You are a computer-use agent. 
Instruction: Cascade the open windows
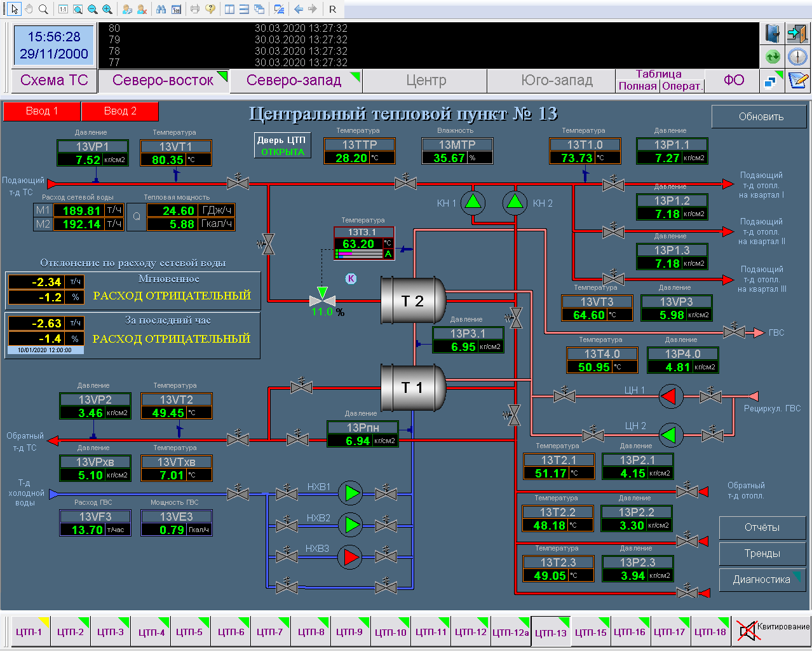259,9
